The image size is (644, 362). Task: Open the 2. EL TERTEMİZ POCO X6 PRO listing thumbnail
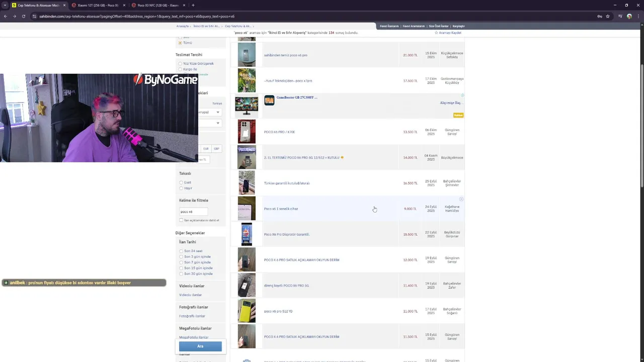(247, 157)
